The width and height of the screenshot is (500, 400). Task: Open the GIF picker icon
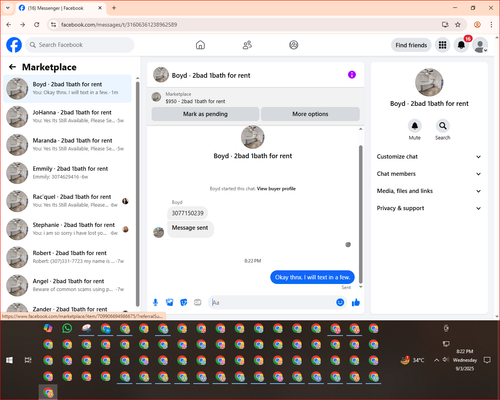[x=198, y=302]
